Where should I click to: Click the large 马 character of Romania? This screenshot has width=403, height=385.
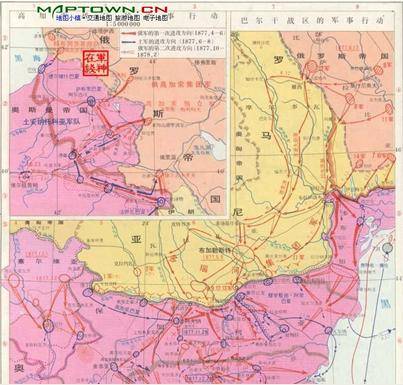[x=266, y=136]
